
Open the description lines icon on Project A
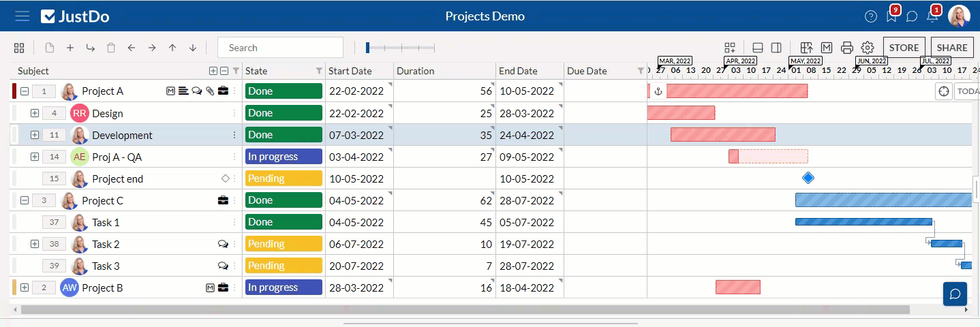point(183,91)
